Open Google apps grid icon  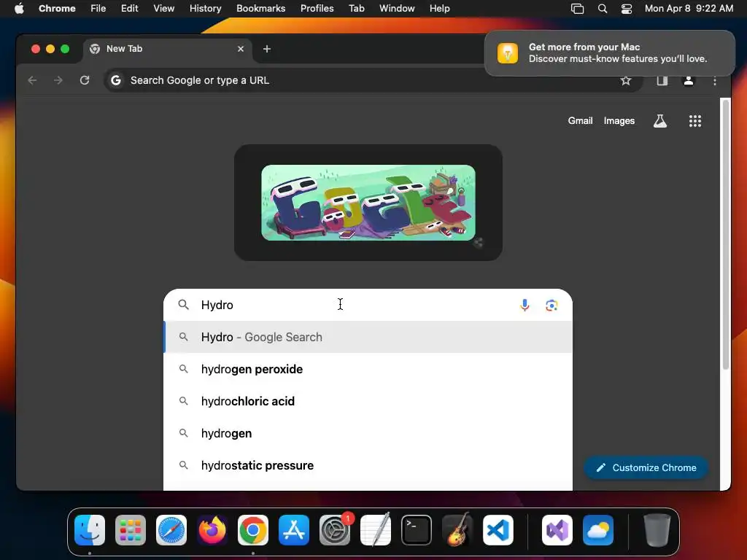point(695,121)
